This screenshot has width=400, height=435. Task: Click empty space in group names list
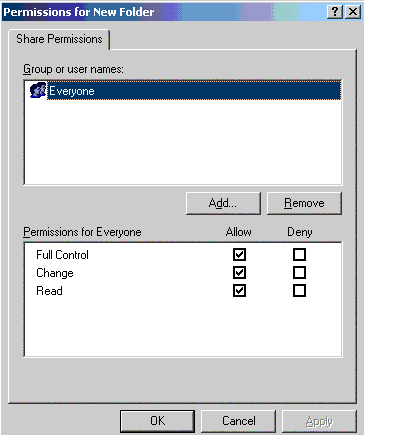click(x=183, y=142)
